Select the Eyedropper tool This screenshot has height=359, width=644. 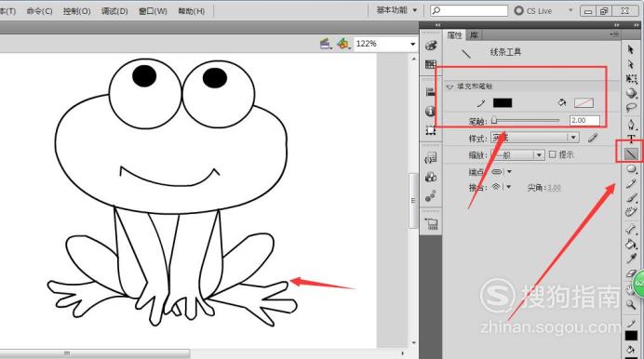point(631,258)
